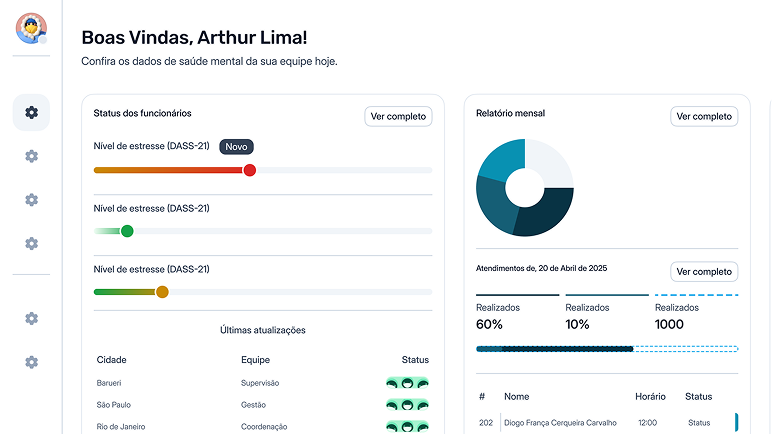Click the Status column header in Últimas atualizações
772x434 pixels.
click(x=415, y=360)
